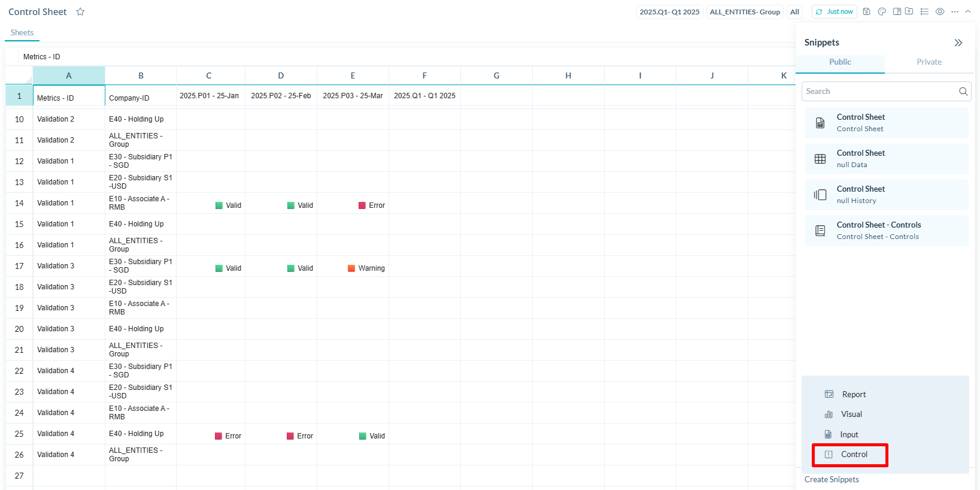
Task: Click the red Error swatch in row 14
Action: point(362,205)
